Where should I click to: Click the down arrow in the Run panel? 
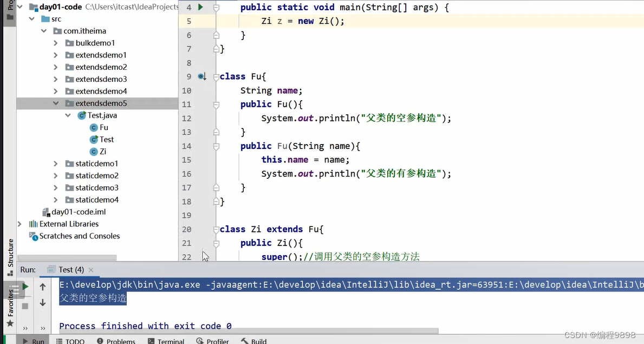pos(42,302)
